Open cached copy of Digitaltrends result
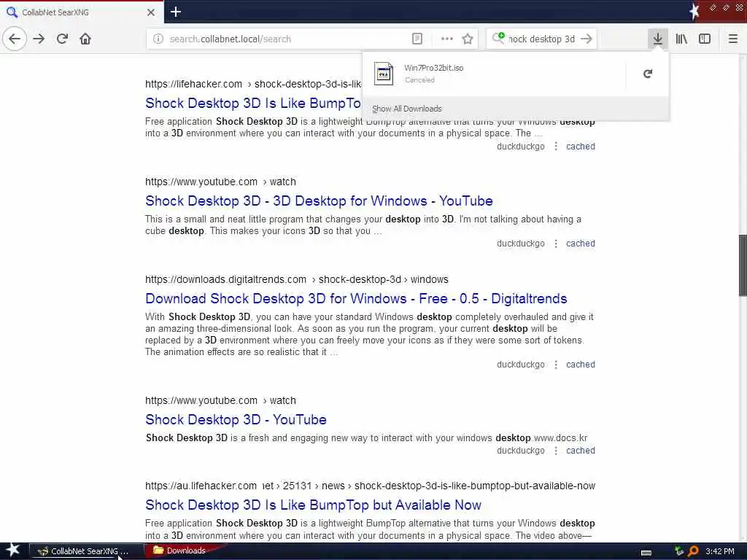This screenshot has width=747, height=560. click(580, 365)
